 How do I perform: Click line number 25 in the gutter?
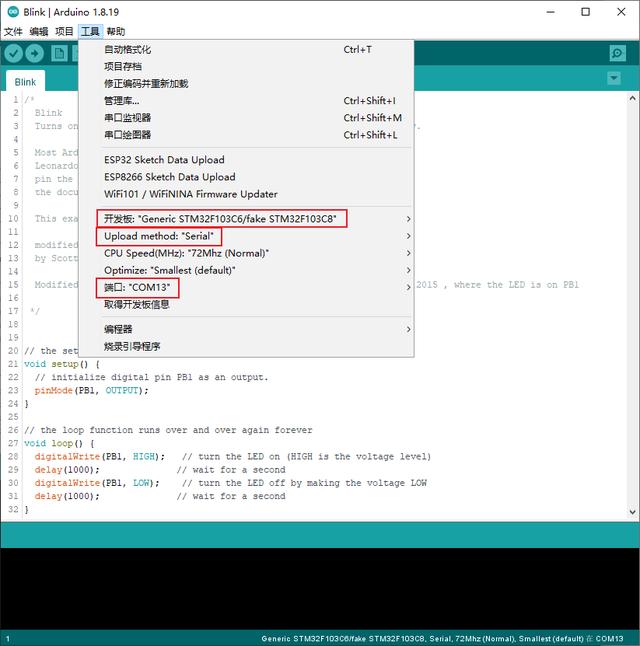tap(13, 417)
